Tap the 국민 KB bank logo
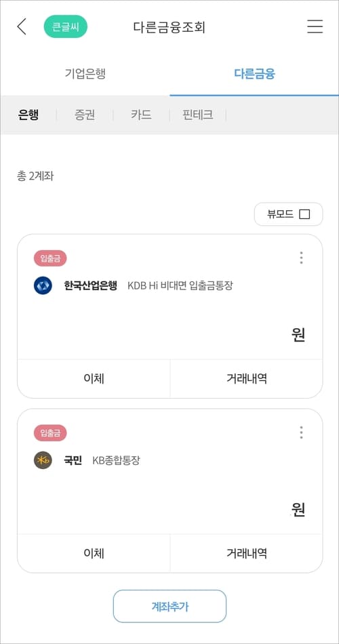339x644 pixels. tap(43, 460)
